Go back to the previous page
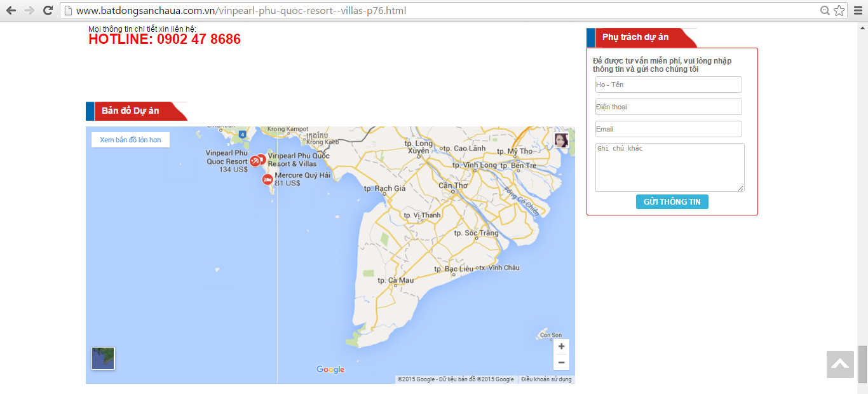The height and width of the screenshot is (394, 868). tap(11, 10)
